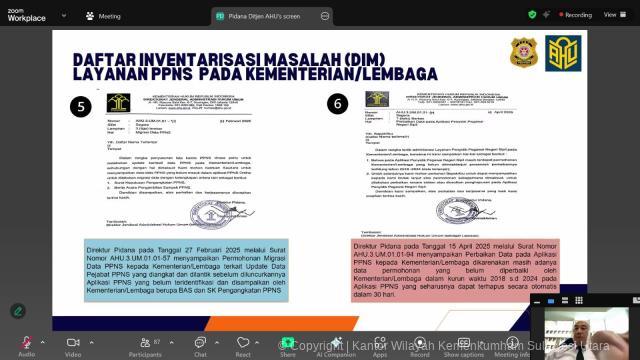Switch thumbnail to grid view icon
The height and width of the screenshot is (360, 640).
(579, 301)
